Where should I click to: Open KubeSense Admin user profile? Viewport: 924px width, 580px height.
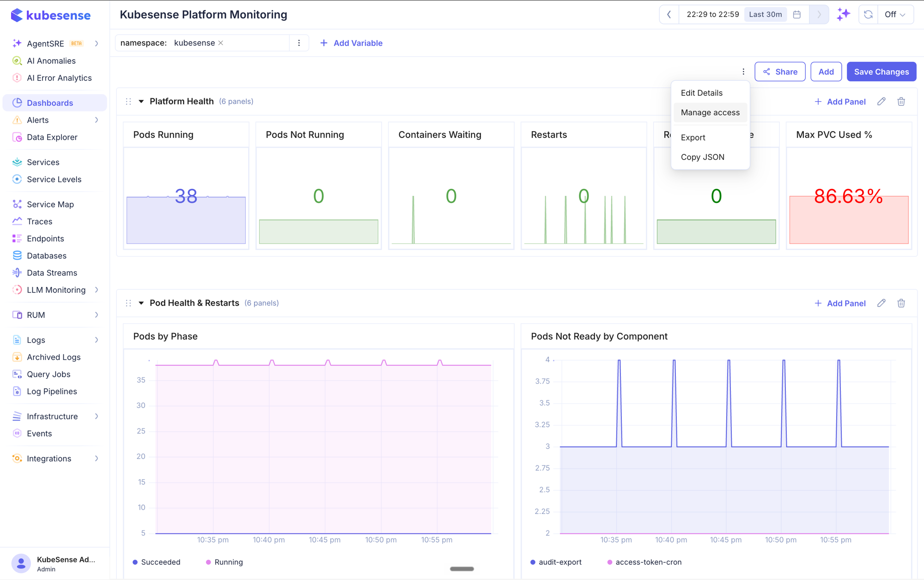[55, 563]
